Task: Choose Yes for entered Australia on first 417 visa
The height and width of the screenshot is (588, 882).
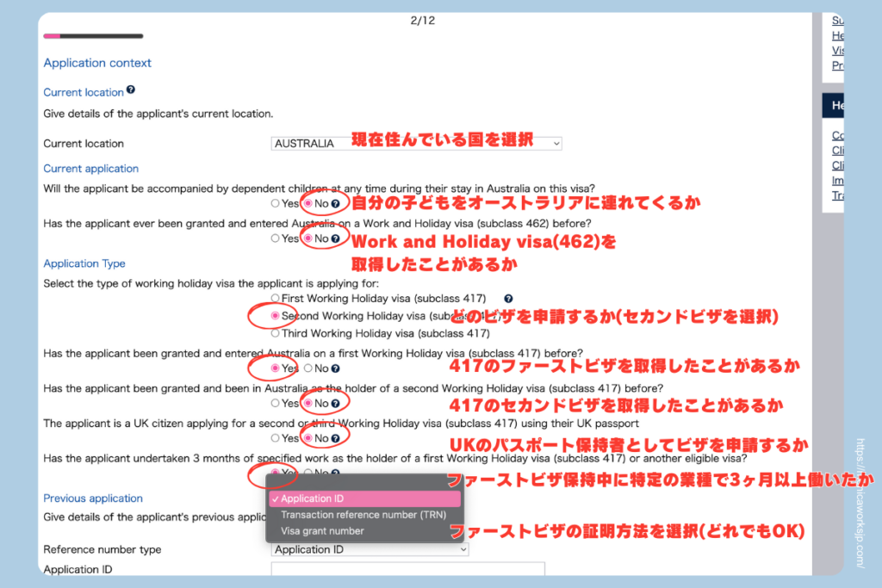Action: click(x=275, y=368)
